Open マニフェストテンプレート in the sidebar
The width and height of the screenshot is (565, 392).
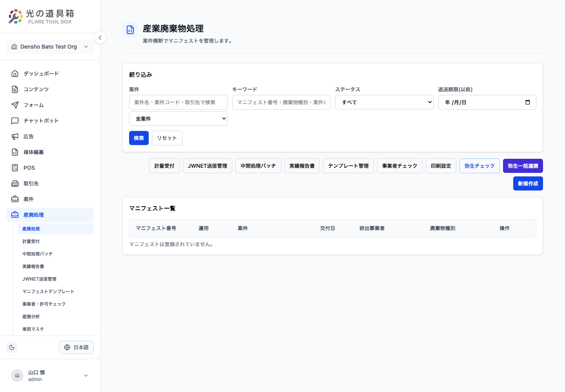point(55,292)
